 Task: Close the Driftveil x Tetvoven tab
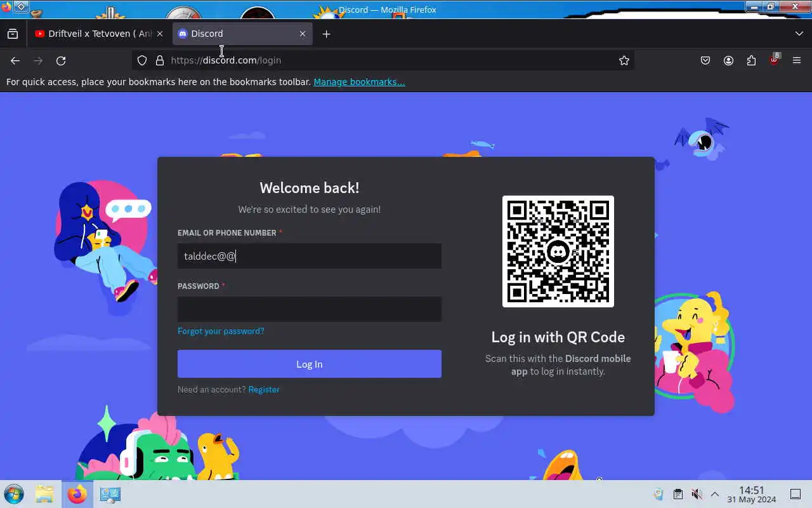point(160,34)
